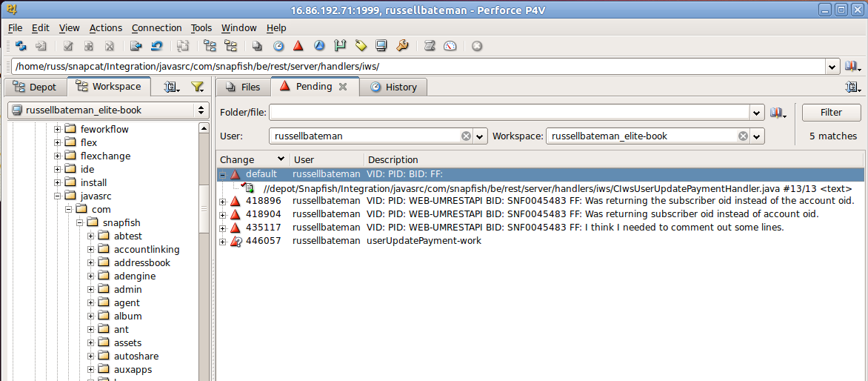Click the Pending red triangle toolbar icon
Image resolution: width=868 pixels, height=381 pixels.
pos(298,46)
